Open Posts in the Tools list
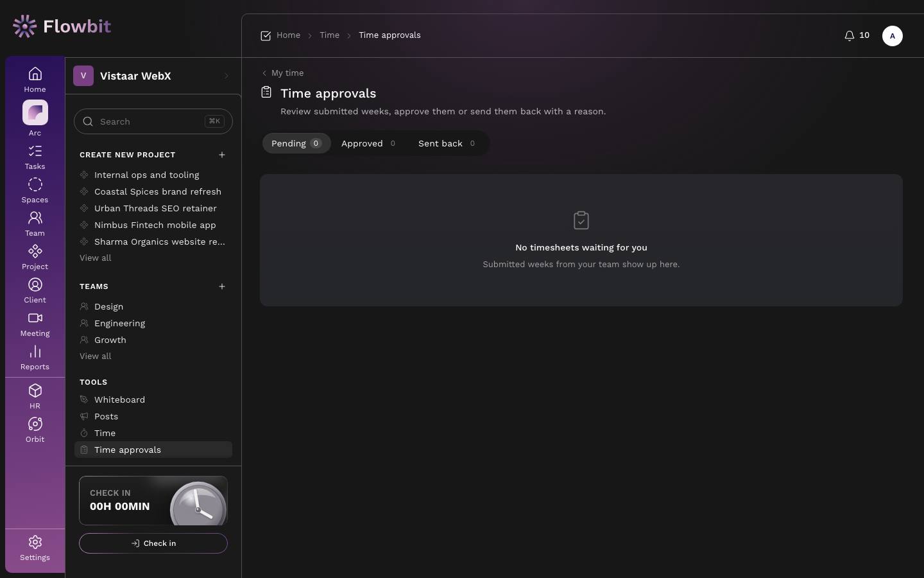 tap(153, 416)
